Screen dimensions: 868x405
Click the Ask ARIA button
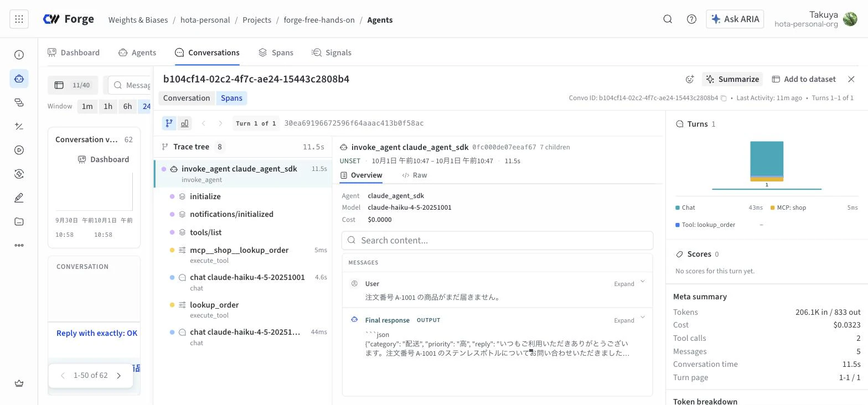(735, 19)
